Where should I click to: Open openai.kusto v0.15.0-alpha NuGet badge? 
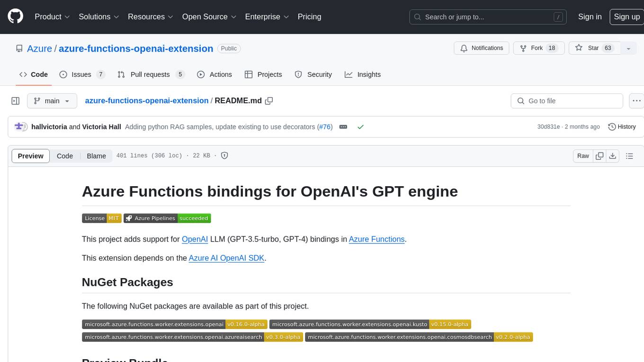pos(370,325)
